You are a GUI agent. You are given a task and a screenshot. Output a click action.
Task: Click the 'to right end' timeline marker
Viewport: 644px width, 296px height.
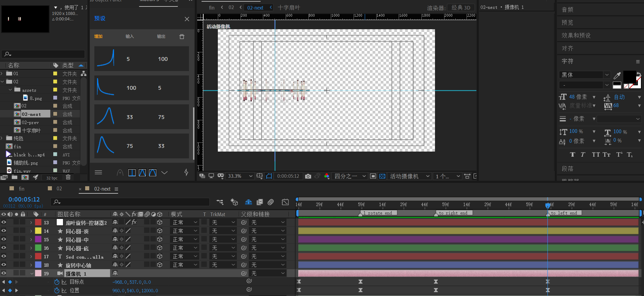[x=453, y=213]
